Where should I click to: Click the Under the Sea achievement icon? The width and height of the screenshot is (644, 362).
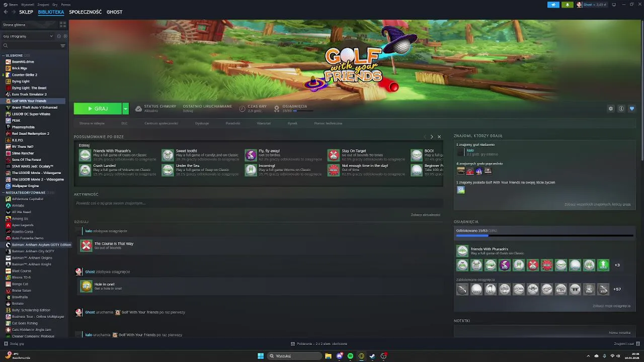168,170
